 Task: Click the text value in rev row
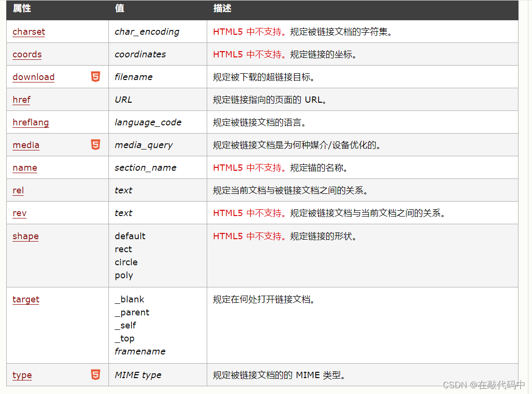pyautogui.click(x=123, y=213)
